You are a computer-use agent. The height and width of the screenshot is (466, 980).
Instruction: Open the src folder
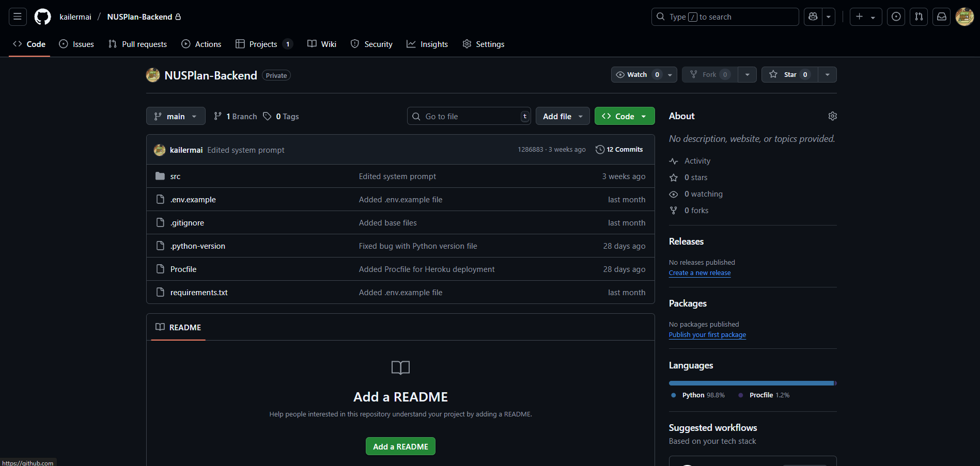[175, 176]
